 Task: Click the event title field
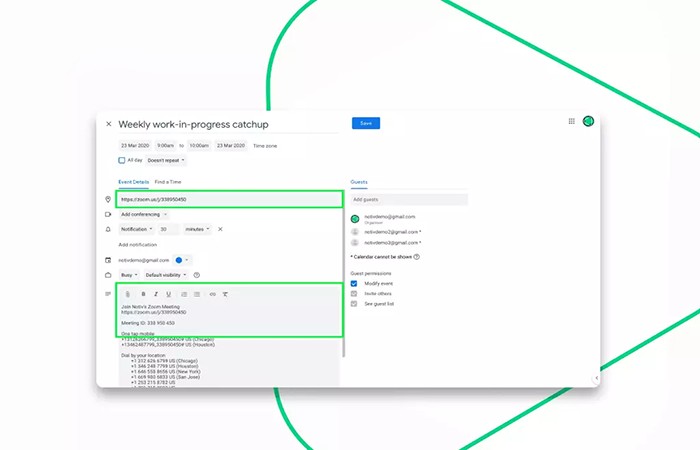(228, 125)
